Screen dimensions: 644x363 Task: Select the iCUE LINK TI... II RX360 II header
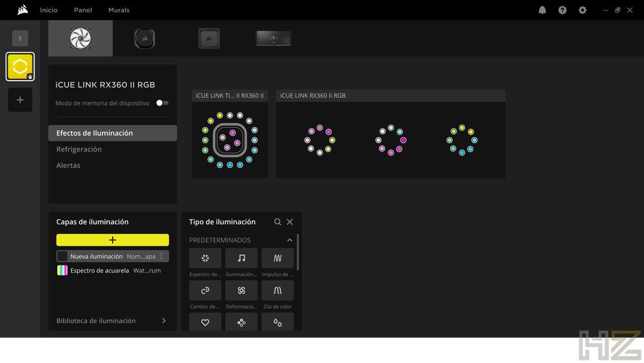pos(230,96)
